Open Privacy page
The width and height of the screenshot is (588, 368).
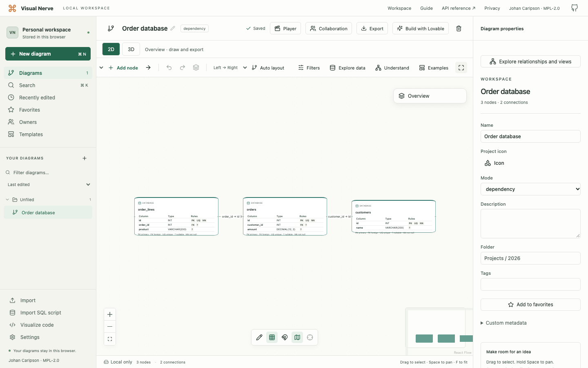pyautogui.click(x=492, y=8)
